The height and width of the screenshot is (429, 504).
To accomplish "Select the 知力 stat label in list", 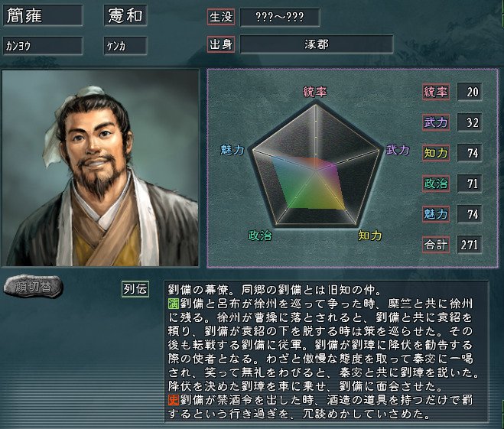I will point(436,153).
